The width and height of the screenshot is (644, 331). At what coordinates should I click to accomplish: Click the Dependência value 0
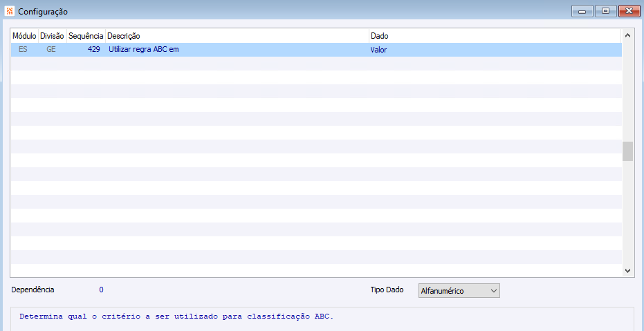(x=101, y=290)
